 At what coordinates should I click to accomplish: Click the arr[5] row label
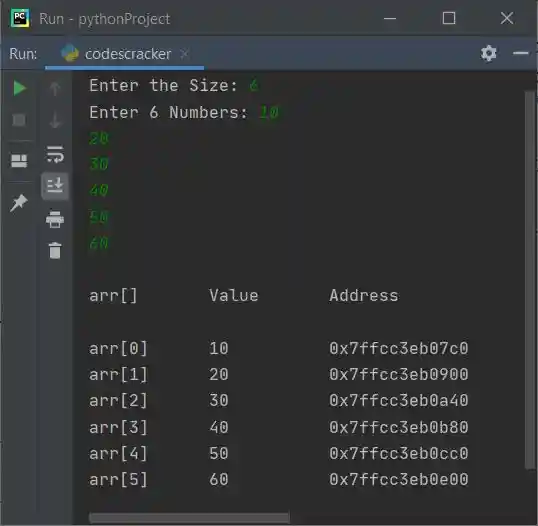pyautogui.click(x=118, y=479)
